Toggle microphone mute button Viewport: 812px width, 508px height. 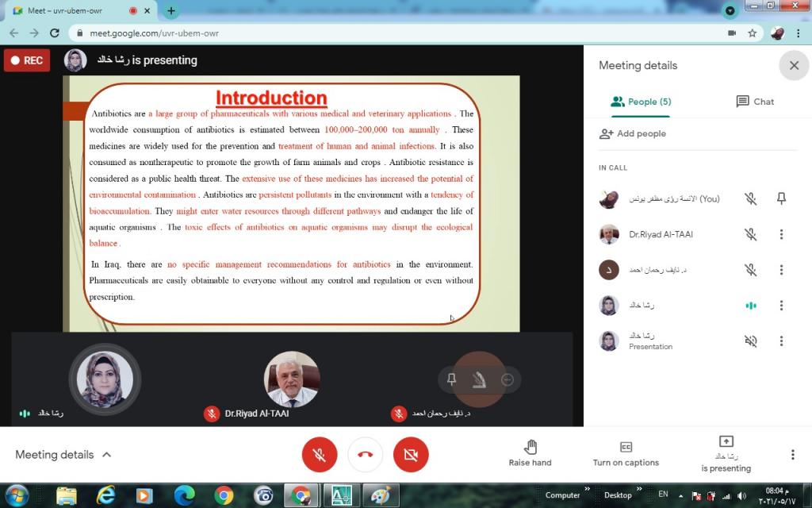point(320,455)
